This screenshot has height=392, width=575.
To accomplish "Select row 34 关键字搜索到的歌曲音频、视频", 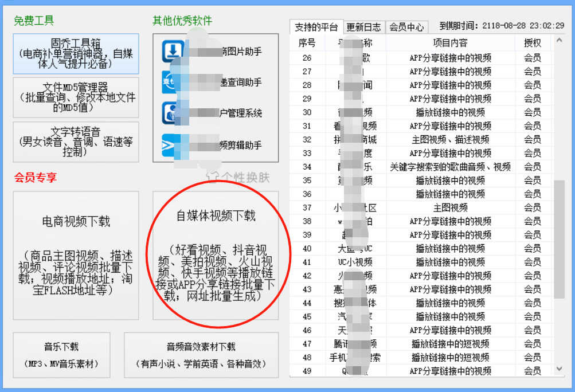I will click(x=450, y=167).
